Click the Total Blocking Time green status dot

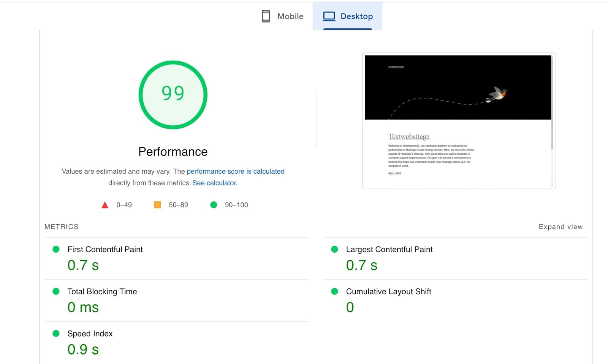click(x=56, y=291)
